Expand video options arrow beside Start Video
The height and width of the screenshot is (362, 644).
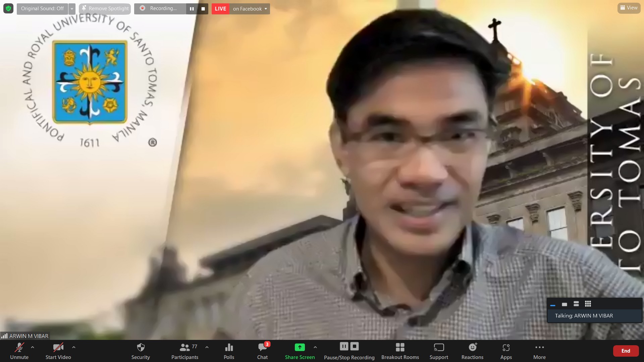(74, 347)
